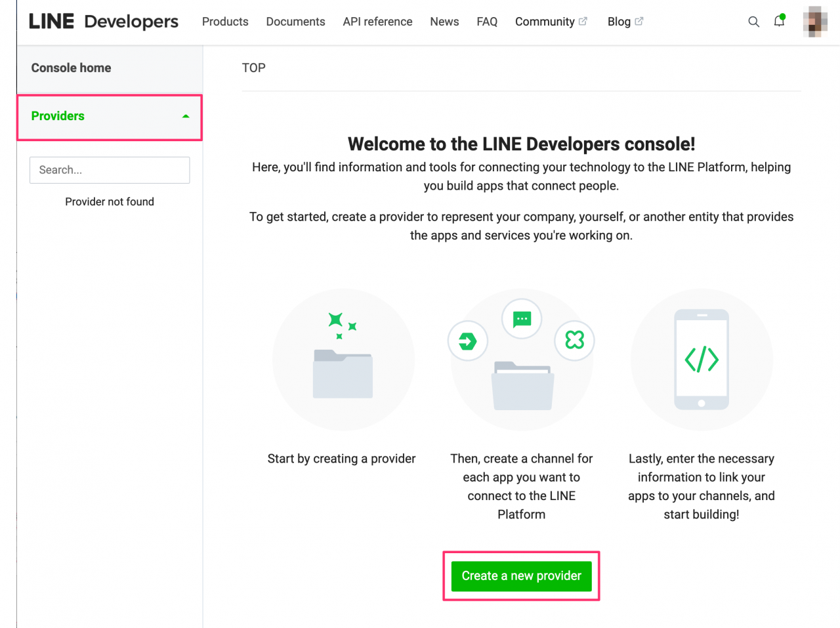Screen dimensions: 840x628
Task: Open the API reference menu
Action: [377, 22]
